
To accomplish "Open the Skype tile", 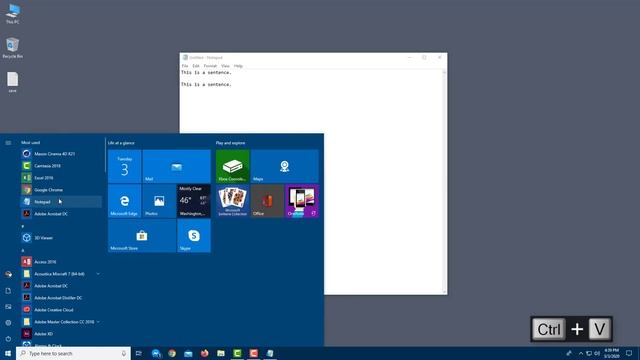I will point(194,236).
